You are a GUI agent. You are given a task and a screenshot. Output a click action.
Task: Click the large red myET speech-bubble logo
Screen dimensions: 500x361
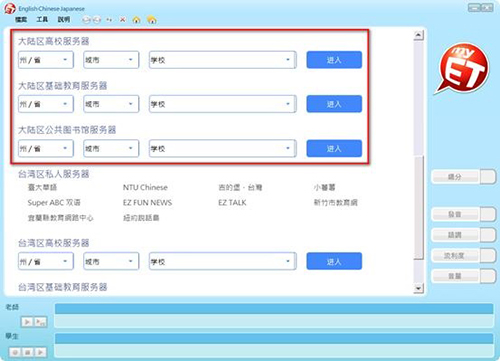(x=463, y=68)
